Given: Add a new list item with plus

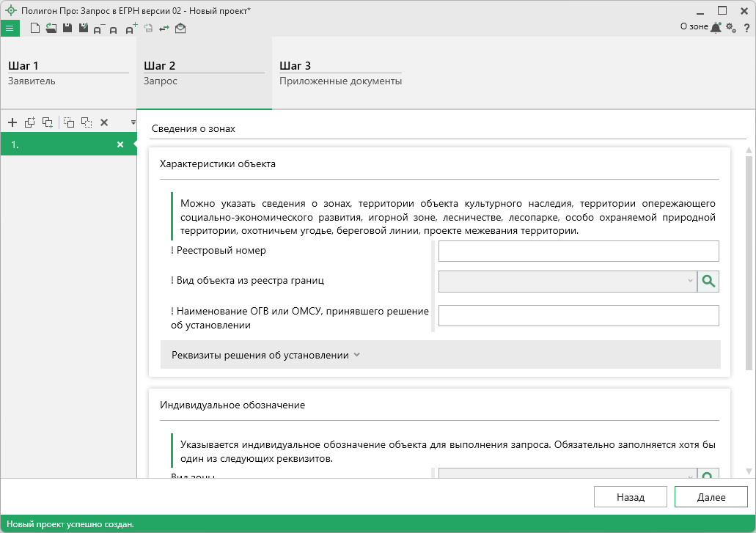Looking at the screenshot, I should [12, 122].
